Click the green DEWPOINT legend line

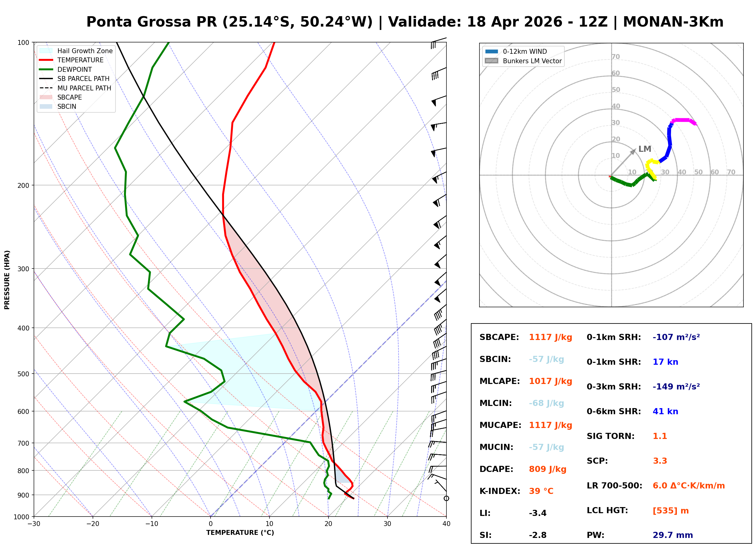[x=46, y=69]
